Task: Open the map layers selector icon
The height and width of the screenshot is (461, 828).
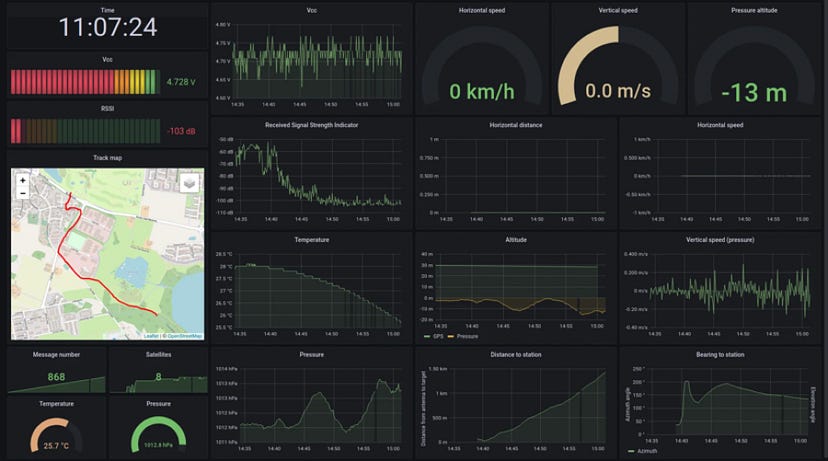Action: 189,183
